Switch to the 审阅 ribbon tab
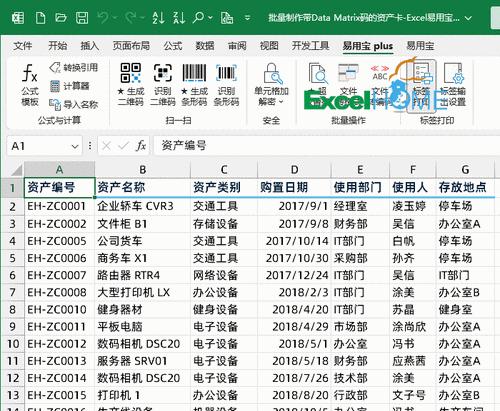This screenshot has width=500, height=411. pyautogui.click(x=237, y=46)
